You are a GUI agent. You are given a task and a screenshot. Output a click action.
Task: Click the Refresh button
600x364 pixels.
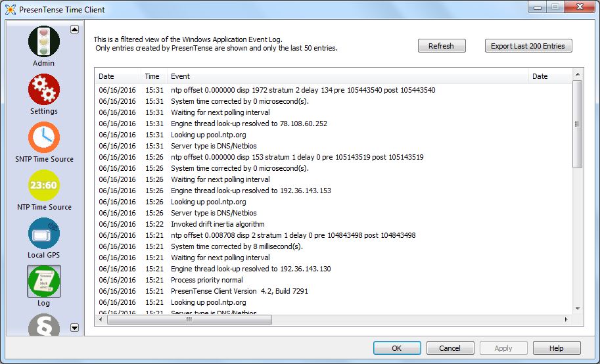(442, 46)
